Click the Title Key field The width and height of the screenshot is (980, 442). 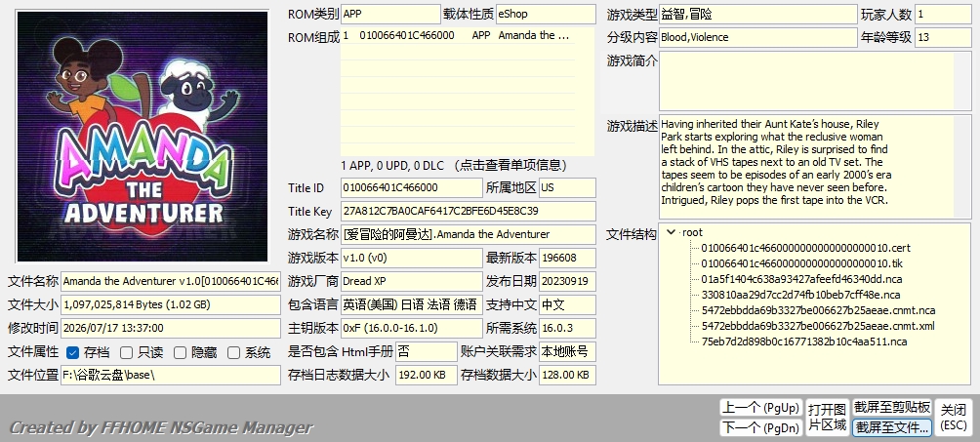tap(469, 212)
